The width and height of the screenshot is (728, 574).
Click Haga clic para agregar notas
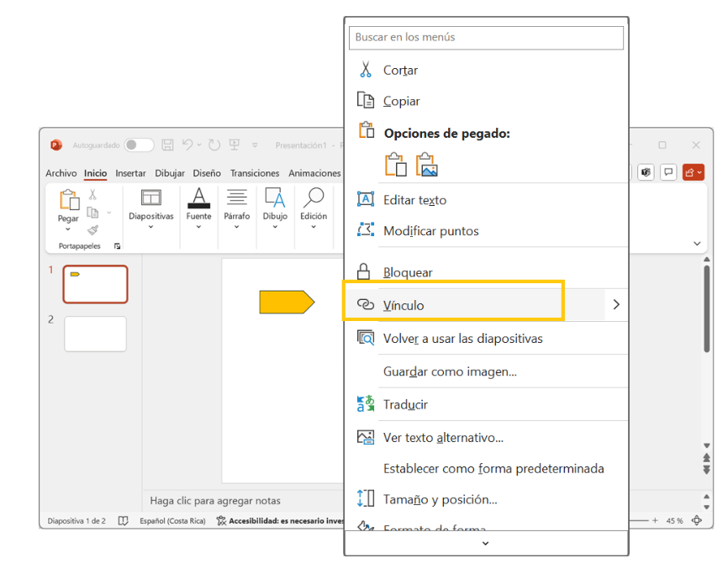pyautogui.click(x=215, y=501)
